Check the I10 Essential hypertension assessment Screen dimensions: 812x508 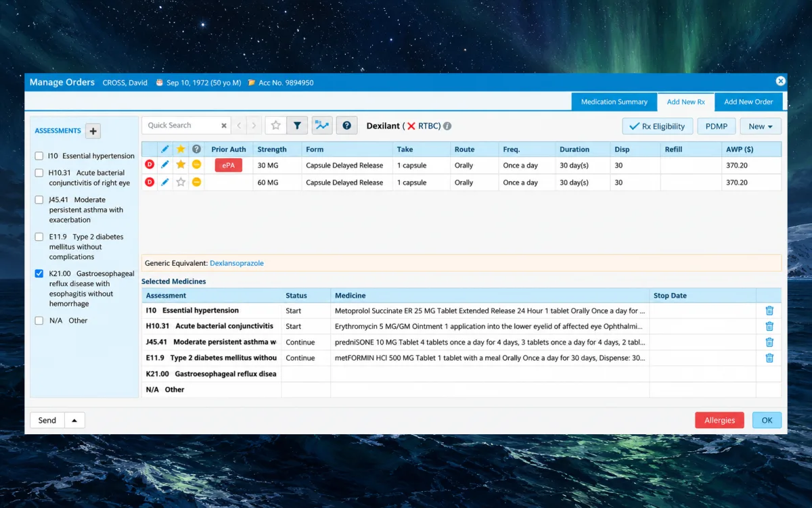pos(39,156)
